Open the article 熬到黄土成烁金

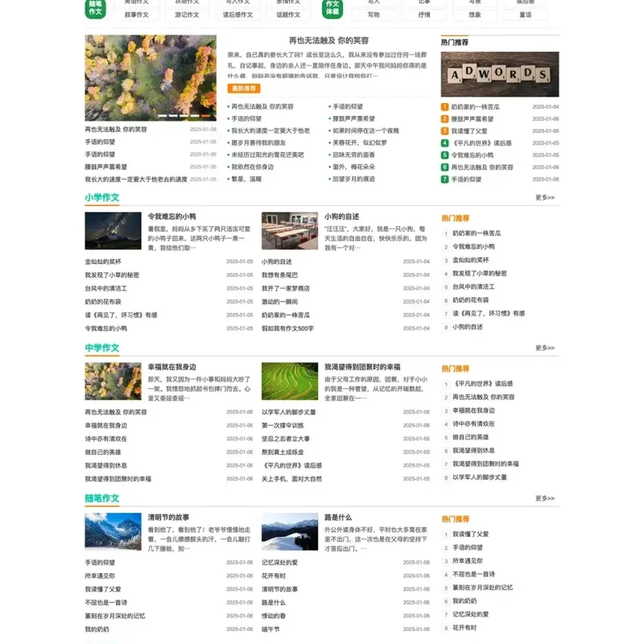pos(283,452)
